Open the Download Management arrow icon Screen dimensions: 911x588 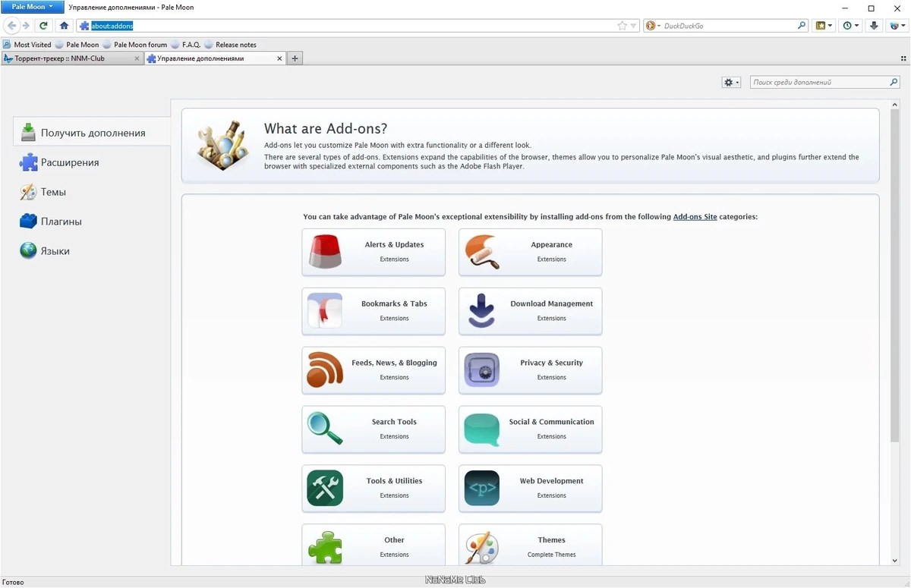pos(482,311)
